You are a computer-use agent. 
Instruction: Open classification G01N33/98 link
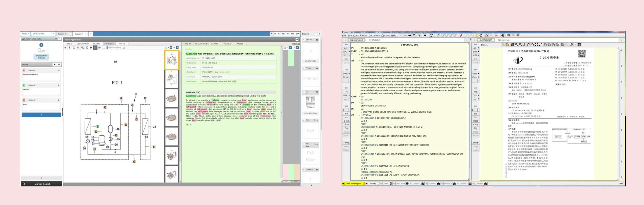(366, 100)
